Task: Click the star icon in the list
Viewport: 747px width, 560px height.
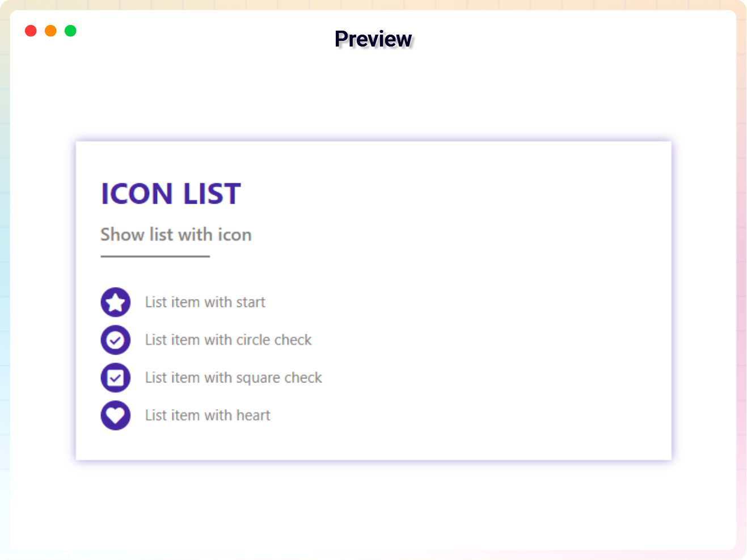Action: [x=116, y=302]
